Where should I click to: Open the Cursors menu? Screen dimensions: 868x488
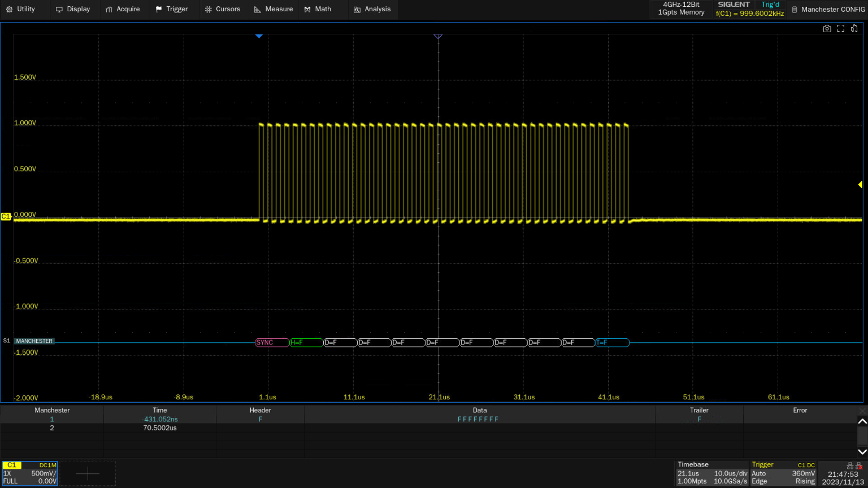(x=222, y=9)
